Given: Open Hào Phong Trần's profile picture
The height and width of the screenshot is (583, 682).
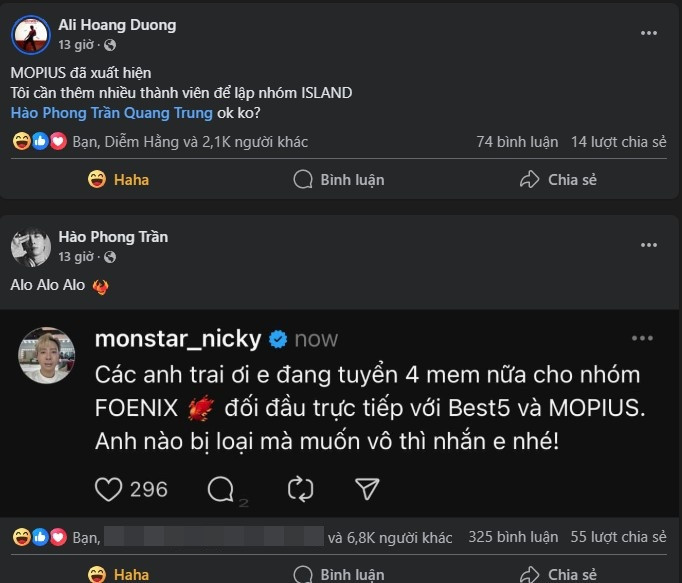Looking at the screenshot, I should [x=30, y=247].
